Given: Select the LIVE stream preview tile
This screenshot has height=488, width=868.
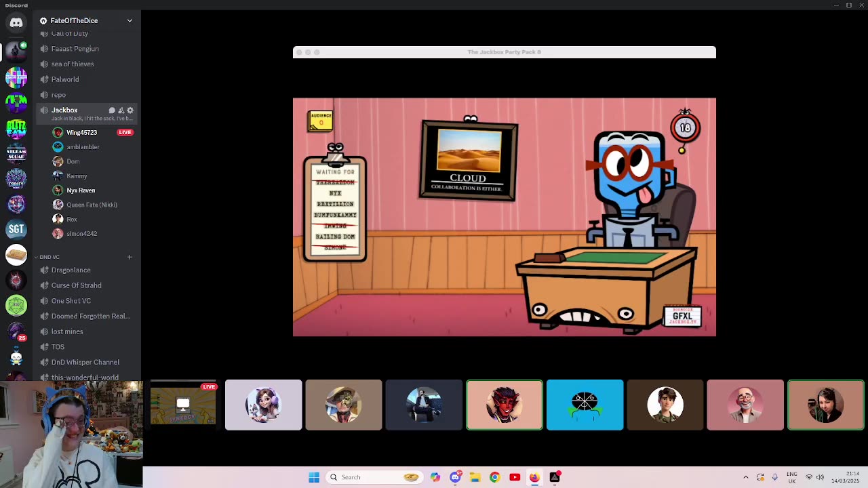Looking at the screenshot, I should tap(183, 405).
